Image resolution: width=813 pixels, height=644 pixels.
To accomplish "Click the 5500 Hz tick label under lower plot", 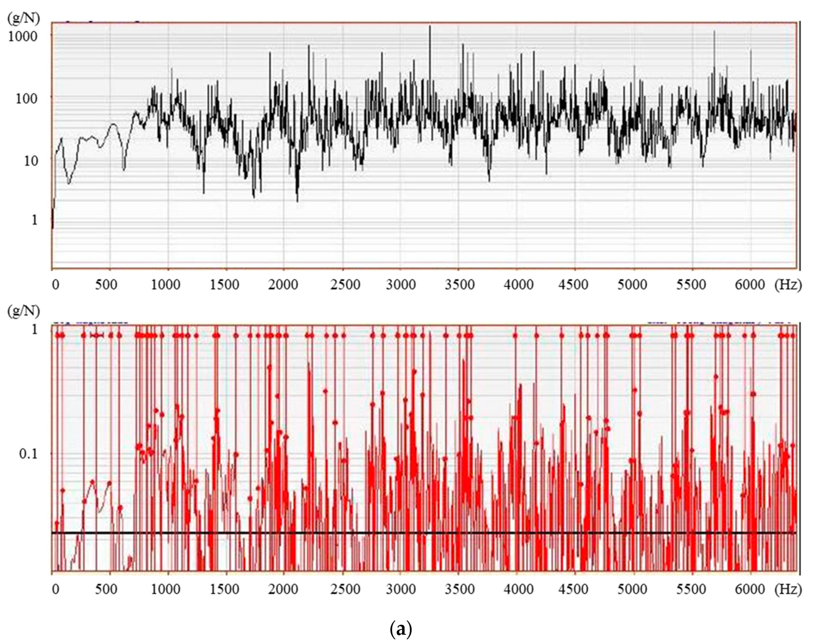I will pos(691,589).
